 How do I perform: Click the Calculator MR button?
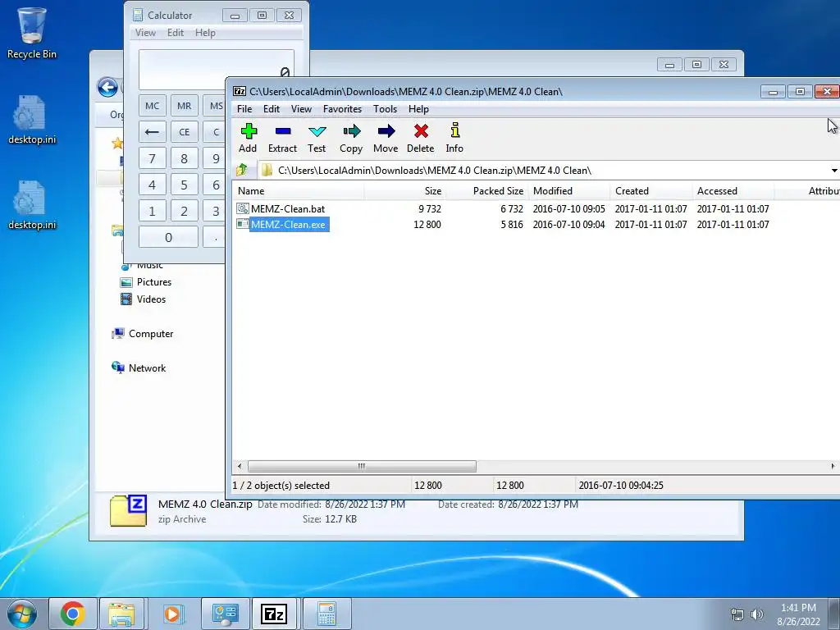185,106
